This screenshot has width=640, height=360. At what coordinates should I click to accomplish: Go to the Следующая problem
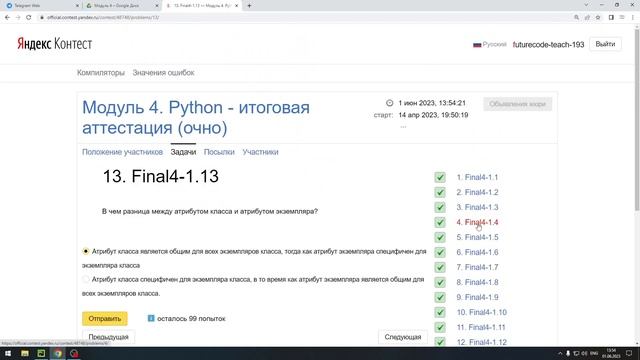pyautogui.click(x=403, y=337)
